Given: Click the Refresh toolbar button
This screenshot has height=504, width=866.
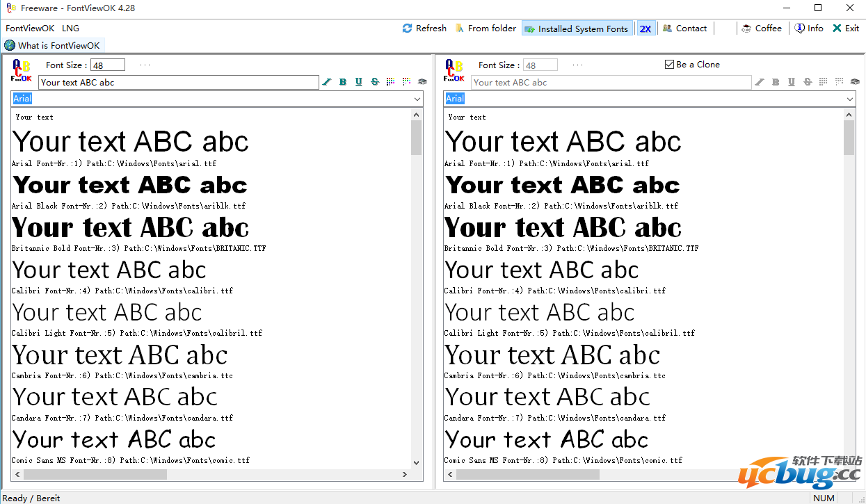Looking at the screenshot, I should 424,29.
